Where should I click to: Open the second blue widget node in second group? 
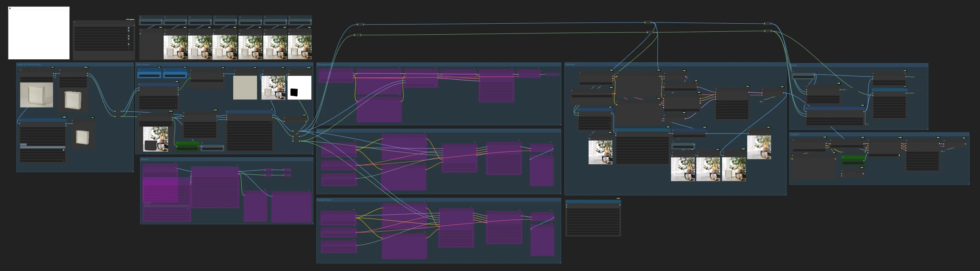tap(175, 75)
